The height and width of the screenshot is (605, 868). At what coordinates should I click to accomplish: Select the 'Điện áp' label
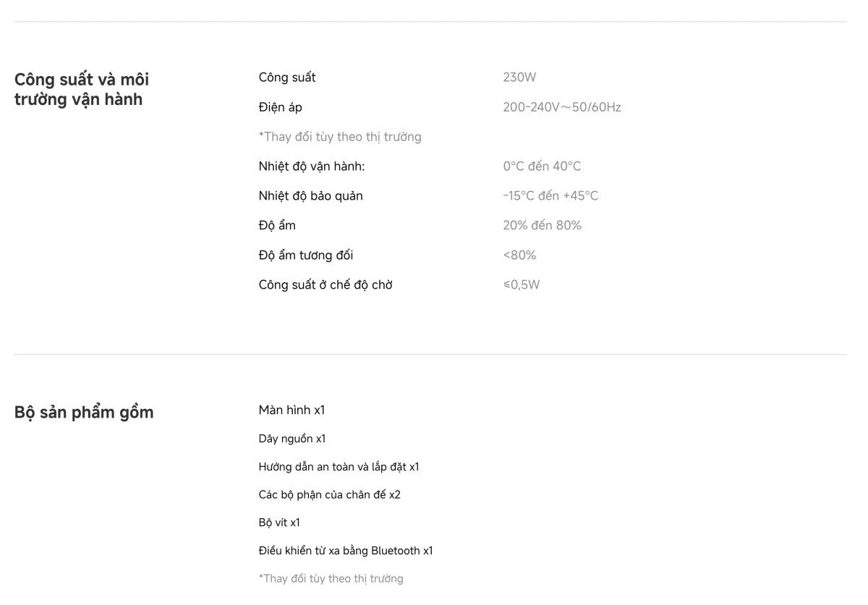point(280,107)
